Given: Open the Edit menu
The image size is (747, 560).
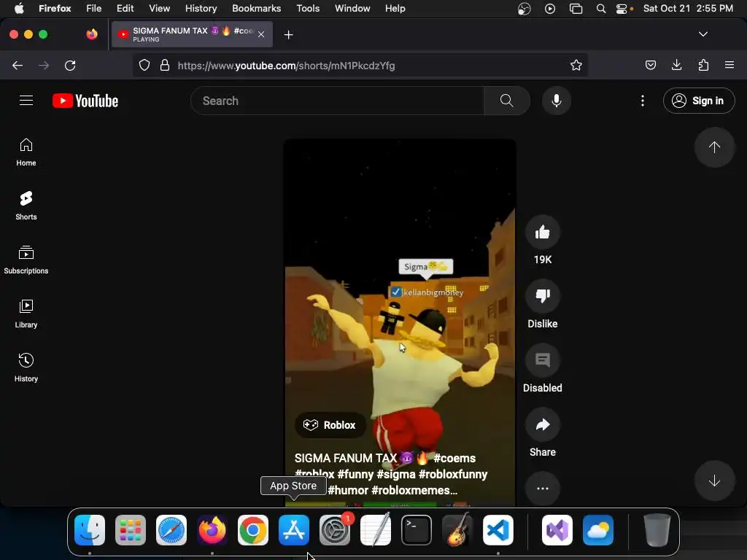Looking at the screenshot, I should click(125, 9).
